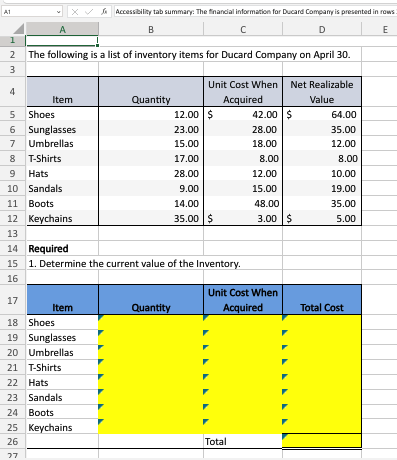Select the Shoes cell in row 5
397x460 pixels.
(x=62, y=114)
